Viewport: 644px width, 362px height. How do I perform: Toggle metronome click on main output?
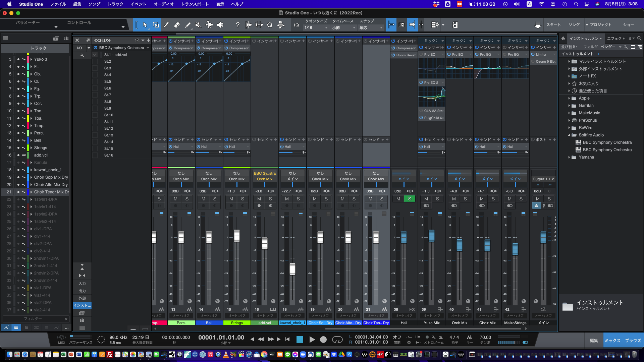point(536,206)
